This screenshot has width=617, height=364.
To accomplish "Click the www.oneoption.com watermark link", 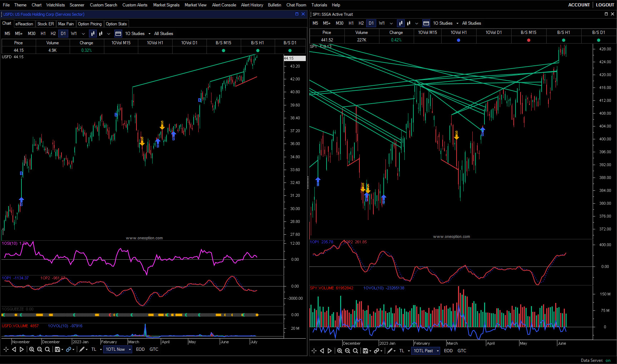I will (144, 238).
